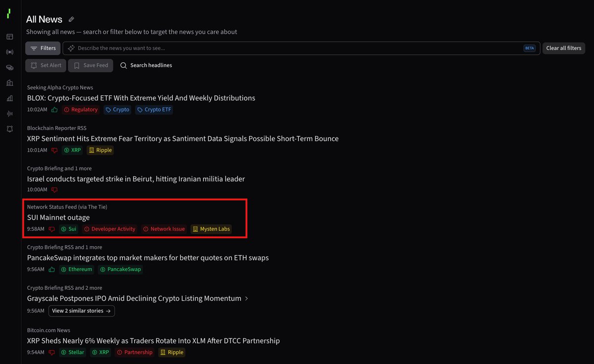This screenshot has height=364, width=594.
Task: Click the Set Alert button
Action: click(46, 65)
